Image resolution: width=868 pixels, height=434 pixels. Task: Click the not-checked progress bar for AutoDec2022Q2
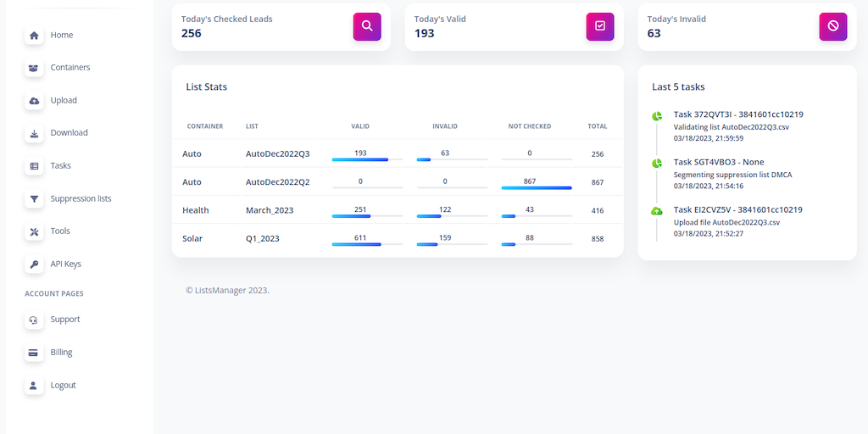pos(537,187)
